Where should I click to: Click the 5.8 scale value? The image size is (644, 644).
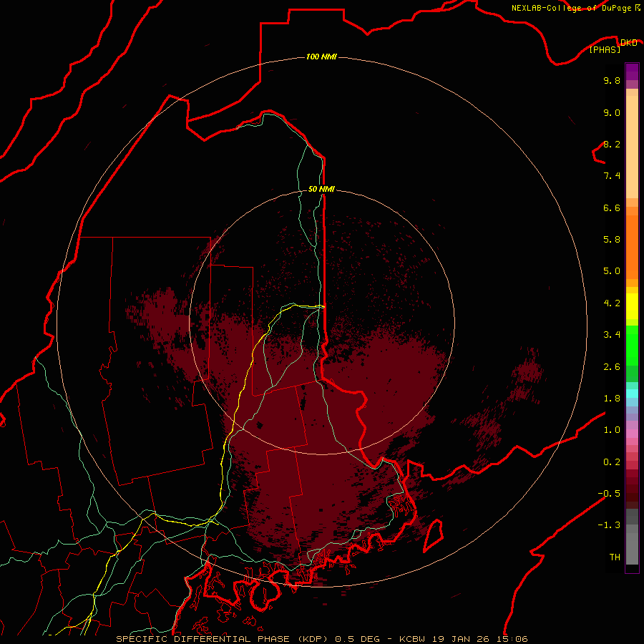612,240
